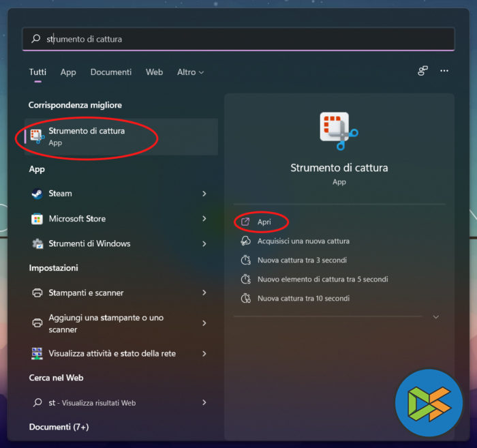
Task: Click the Strumento di cattura title in preview
Action: 339,168
